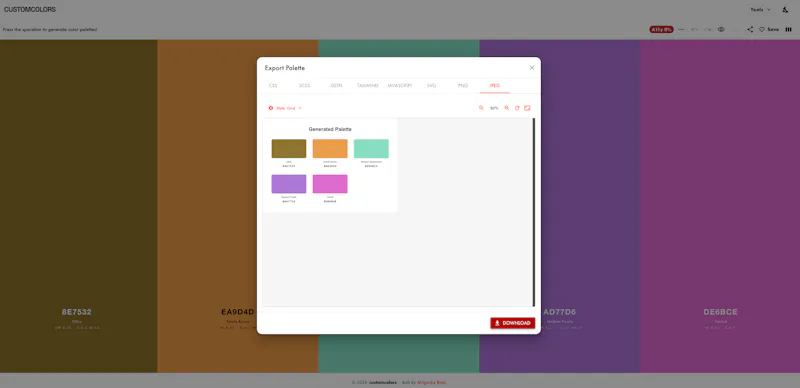The width and height of the screenshot is (800, 388).
Task: Click the 8E7532 hex code
Action: point(77,312)
